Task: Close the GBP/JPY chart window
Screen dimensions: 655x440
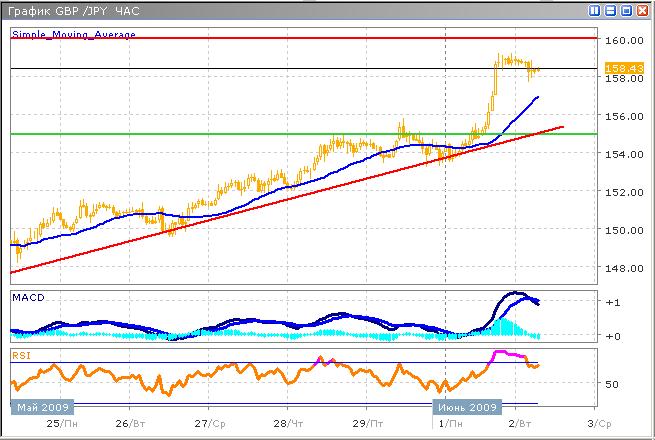Action: [x=643, y=9]
